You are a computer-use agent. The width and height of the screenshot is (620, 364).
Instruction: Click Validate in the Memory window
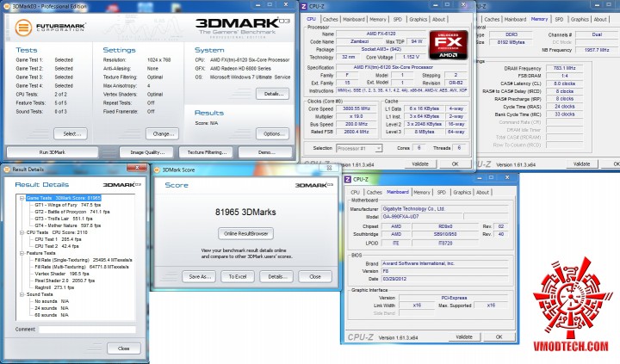click(x=581, y=163)
